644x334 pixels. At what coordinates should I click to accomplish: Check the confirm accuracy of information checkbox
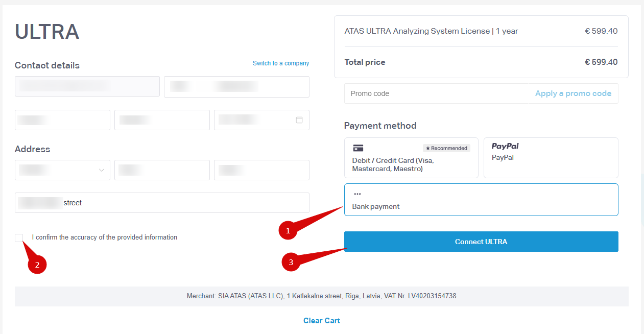[19, 237]
